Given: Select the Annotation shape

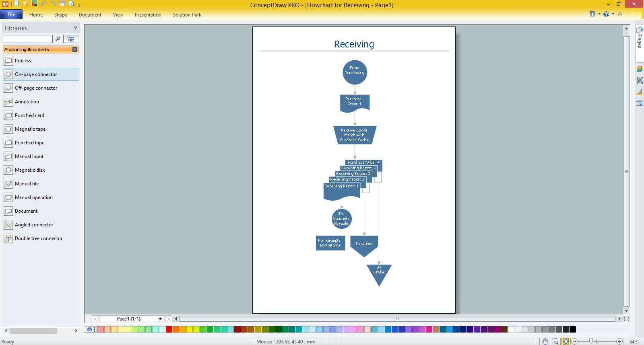Looking at the screenshot, I should coord(41,102).
